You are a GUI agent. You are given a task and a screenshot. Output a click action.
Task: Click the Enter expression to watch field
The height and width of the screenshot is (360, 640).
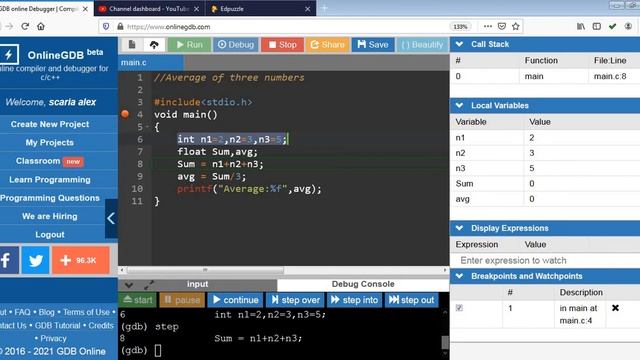click(x=544, y=260)
